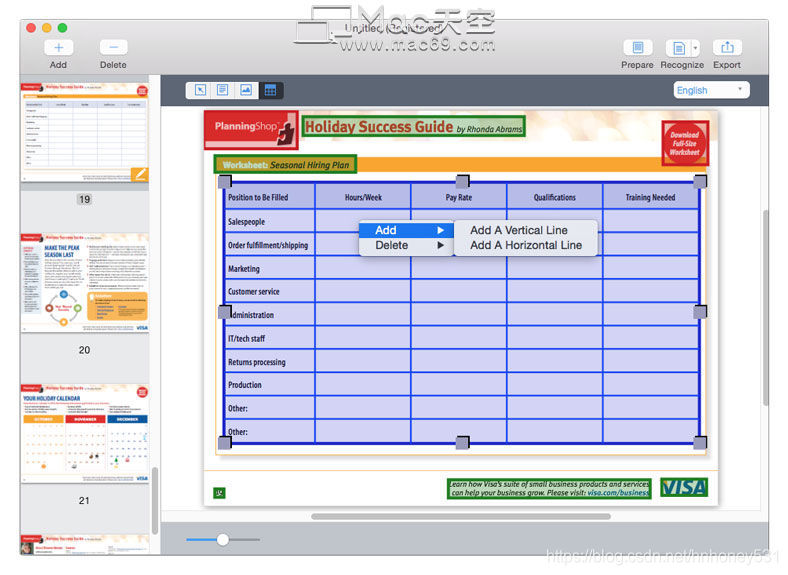Select Add A Horizontal Line
The height and width of the screenshot is (575, 788).
click(x=526, y=245)
